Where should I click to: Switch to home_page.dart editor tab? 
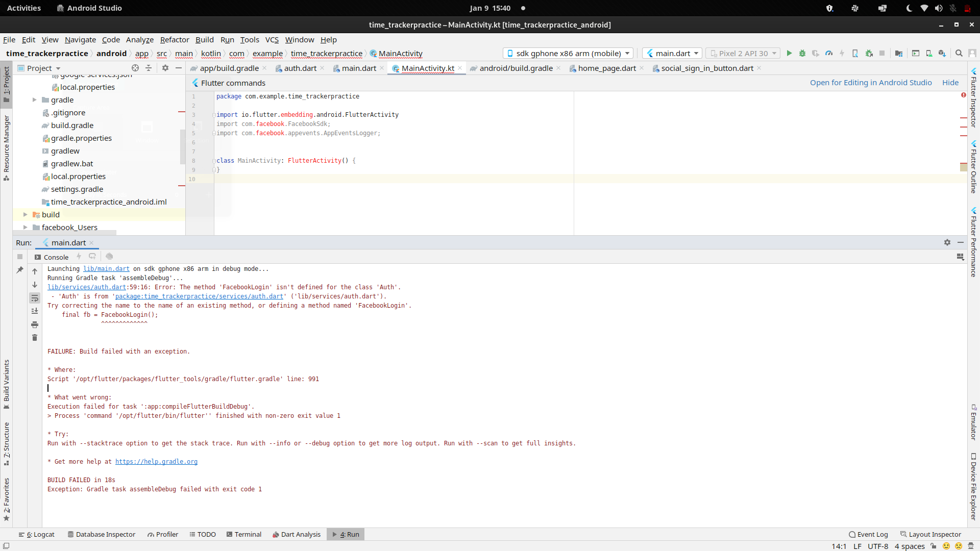[x=606, y=68]
